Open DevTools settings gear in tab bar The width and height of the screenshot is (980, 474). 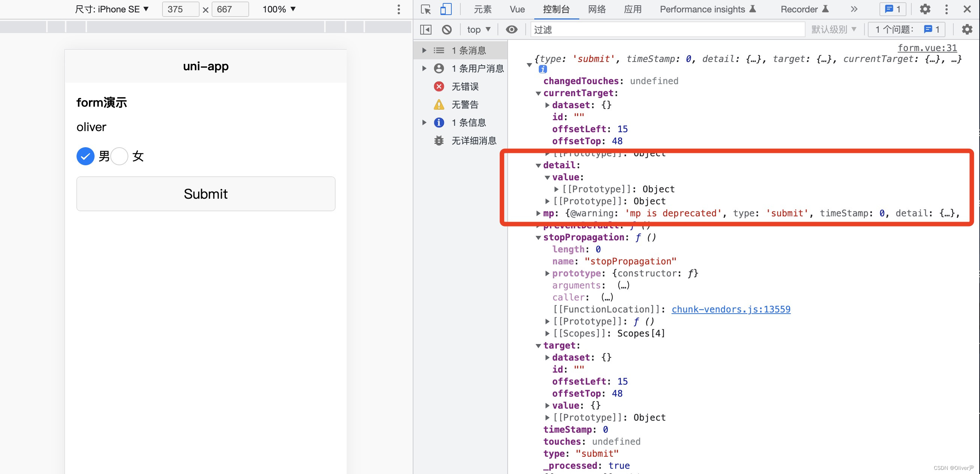pyautogui.click(x=925, y=9)
